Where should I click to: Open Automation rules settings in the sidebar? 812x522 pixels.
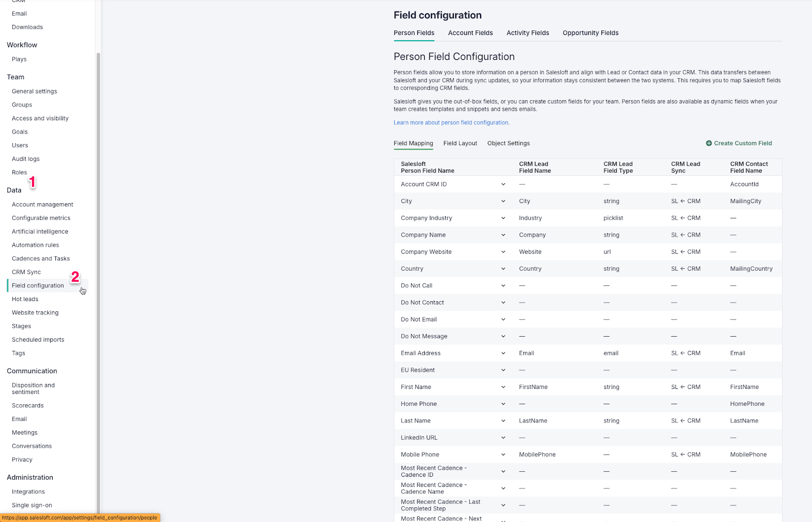(36, 245)
